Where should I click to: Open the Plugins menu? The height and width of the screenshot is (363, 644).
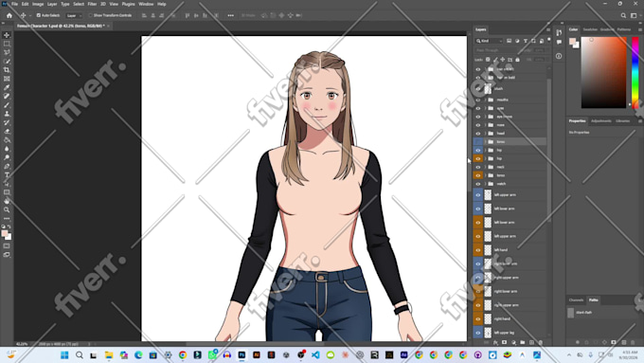point(128,4)
